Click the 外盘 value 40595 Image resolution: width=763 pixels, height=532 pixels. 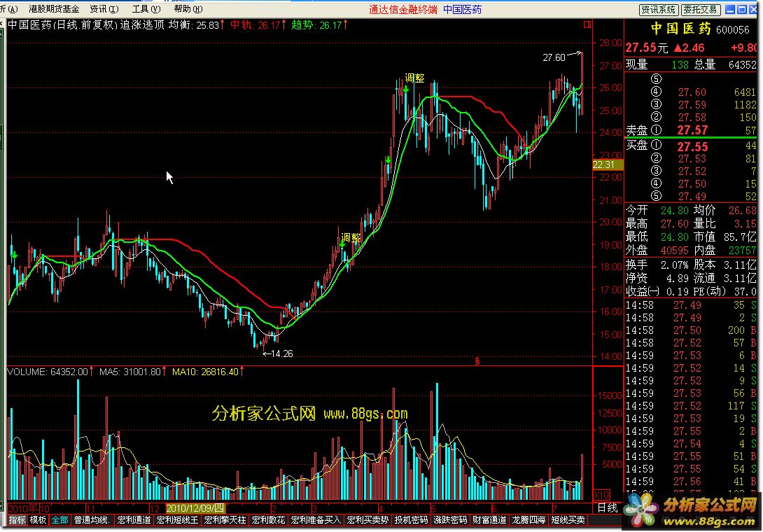pos(674,250)
